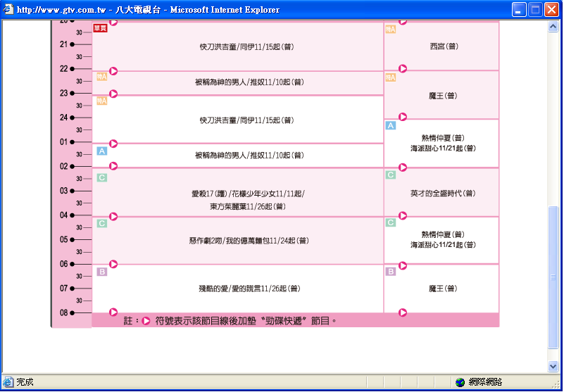Select 殘酷的愛/愛的謊言11/26起 program entry
The width and height of the screenshot is (564, 392).
point(240,289)
